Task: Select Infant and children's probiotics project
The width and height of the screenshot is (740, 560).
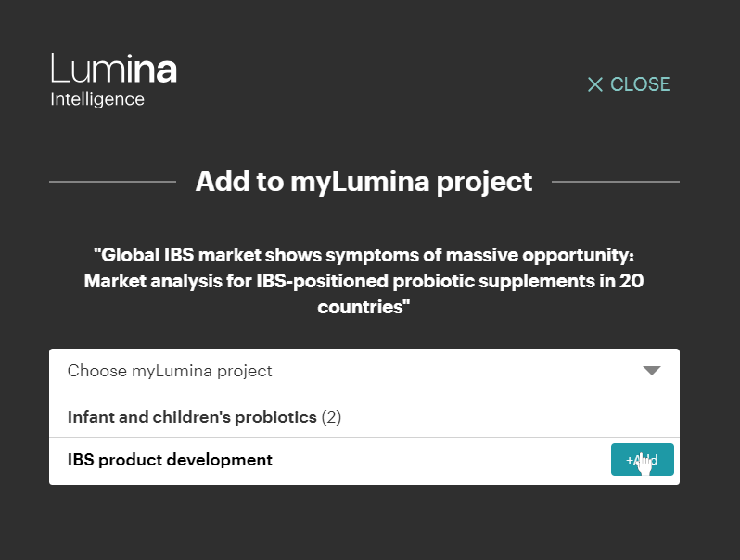Action: pos(193,417)
